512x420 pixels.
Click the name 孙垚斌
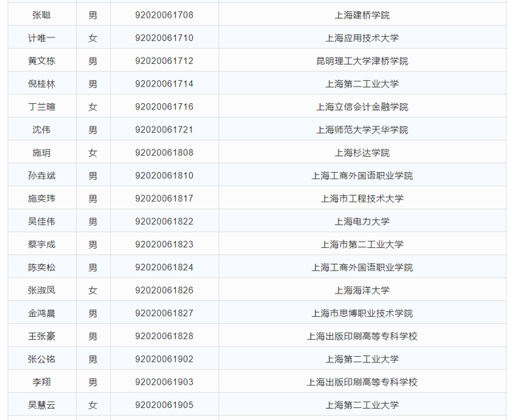(x=42, y=176)
